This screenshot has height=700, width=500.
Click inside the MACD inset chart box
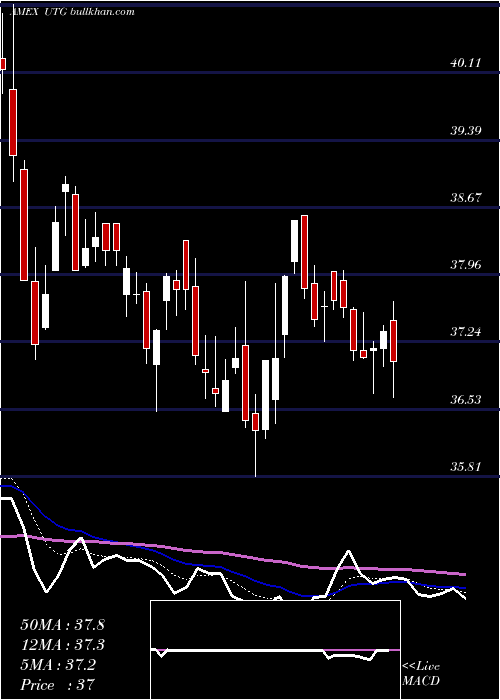pos(275,650)
